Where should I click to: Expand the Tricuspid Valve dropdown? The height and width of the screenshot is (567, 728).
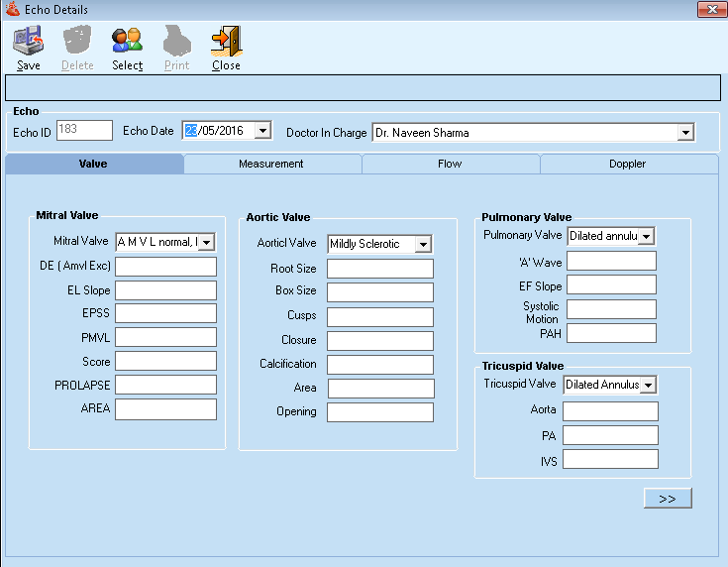pyautogui.click(x=649, y=385)
